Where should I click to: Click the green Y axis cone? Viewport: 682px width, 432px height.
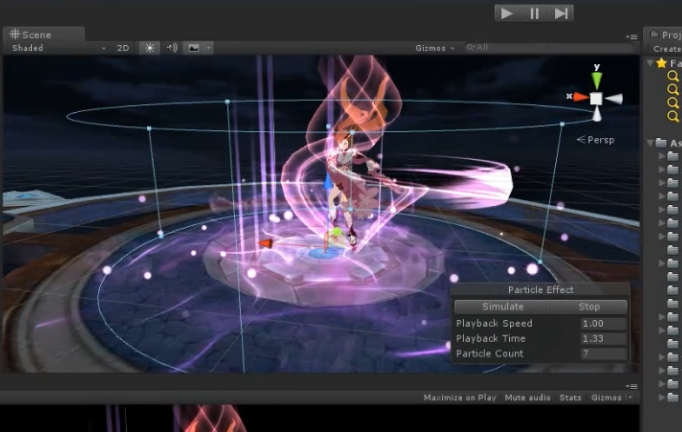597,80
